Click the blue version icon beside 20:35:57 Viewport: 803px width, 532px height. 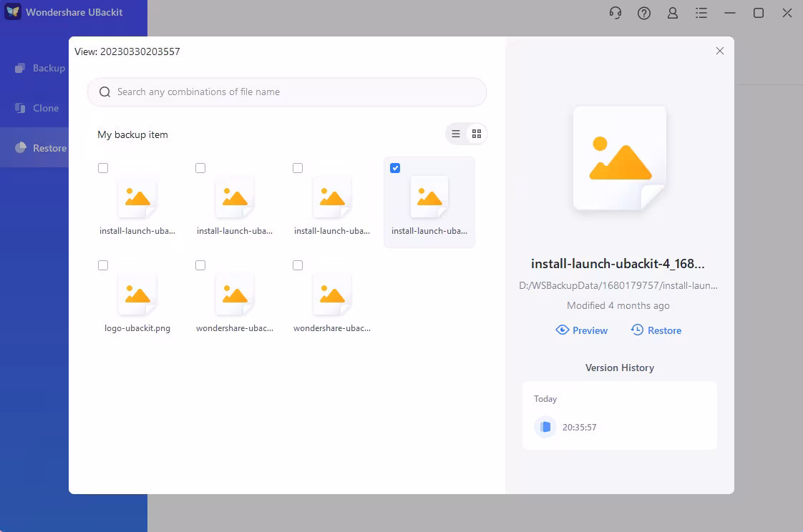[x=545, y=427]
